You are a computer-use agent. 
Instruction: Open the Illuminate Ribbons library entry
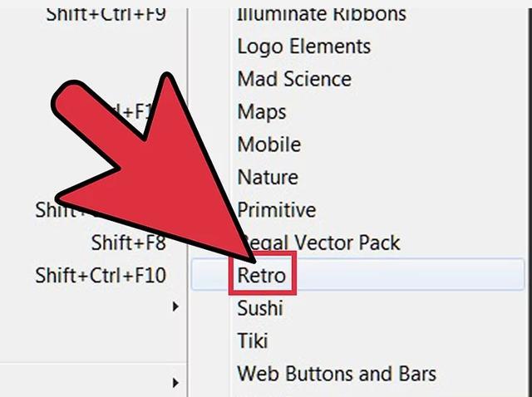(x=322, y=14)
